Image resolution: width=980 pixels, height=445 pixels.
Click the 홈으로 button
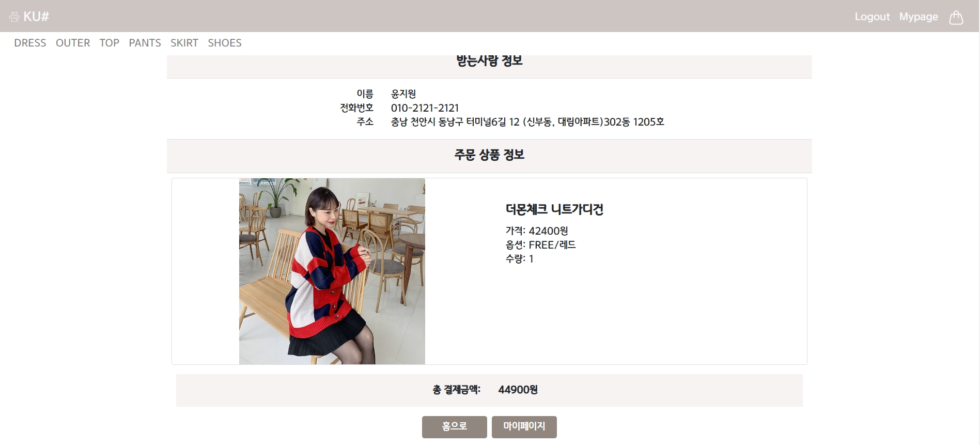click(455, 427)
